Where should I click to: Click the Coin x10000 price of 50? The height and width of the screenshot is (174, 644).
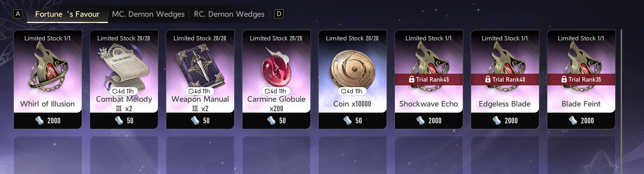353,120
